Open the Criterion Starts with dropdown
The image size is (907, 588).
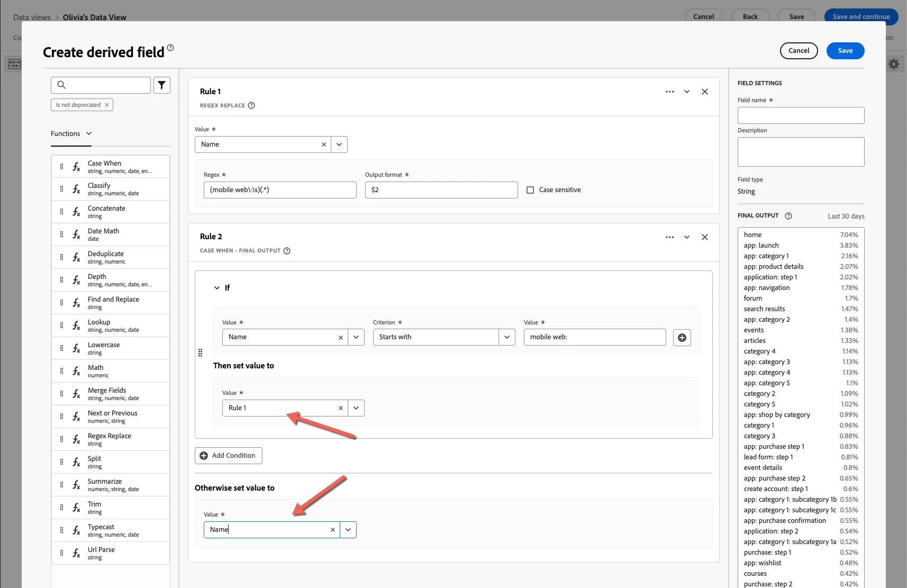[507, 338]
